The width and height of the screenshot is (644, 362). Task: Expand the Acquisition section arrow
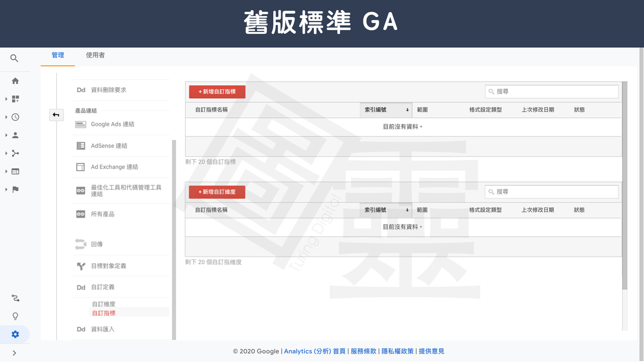(6, 153)
